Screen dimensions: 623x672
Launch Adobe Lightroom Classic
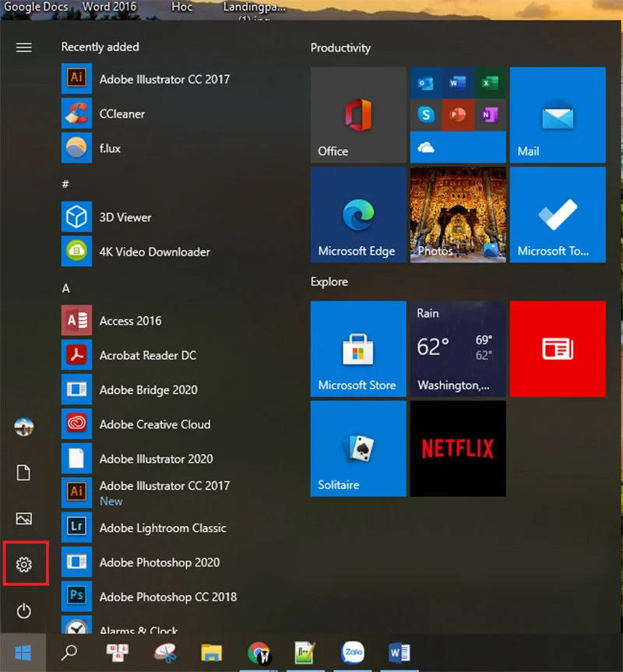[x=143, y=527]
